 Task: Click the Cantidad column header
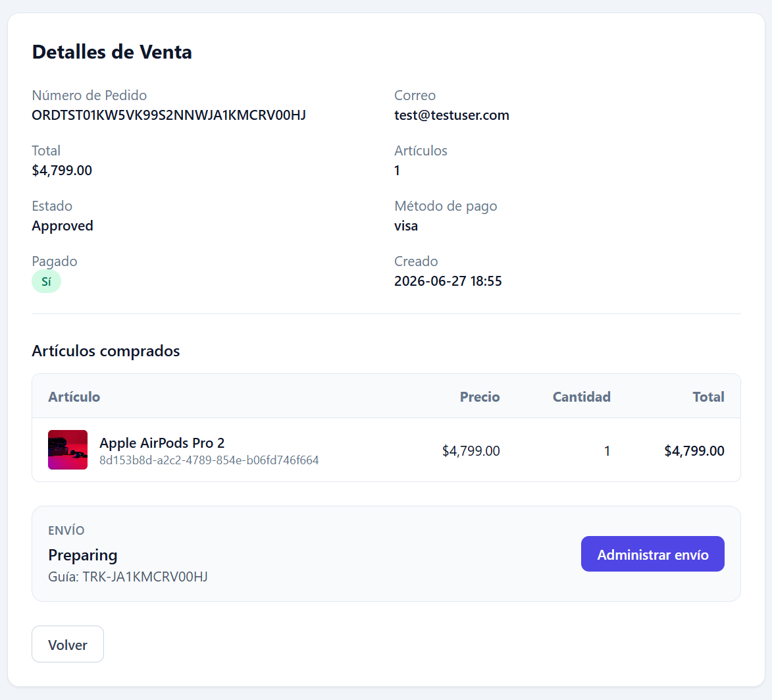coord(581,396)
